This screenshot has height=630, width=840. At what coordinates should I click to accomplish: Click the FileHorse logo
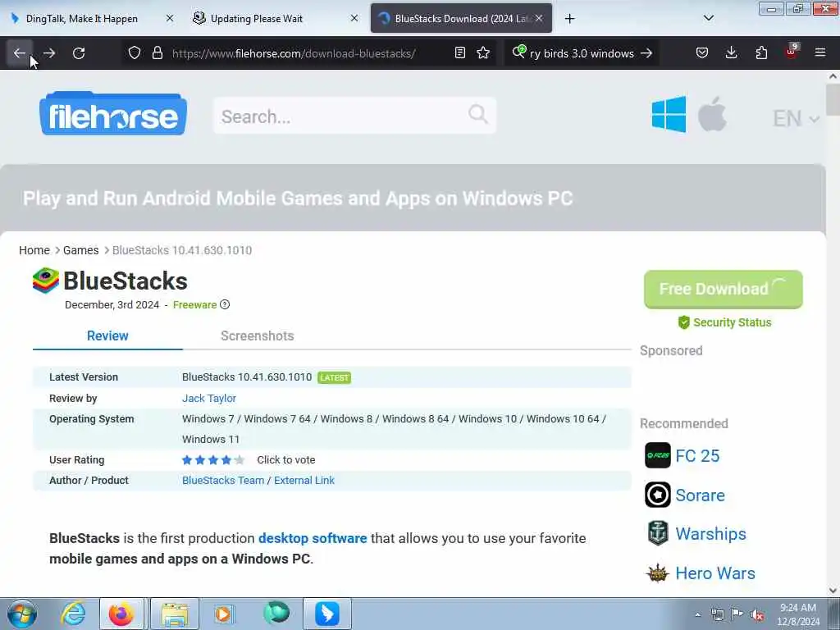[113, 113]
